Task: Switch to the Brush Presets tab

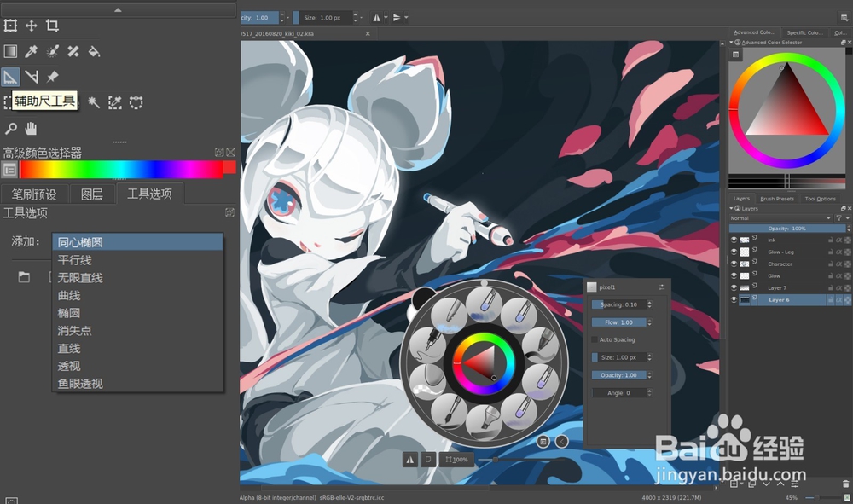Action: (x=777, y=199)
